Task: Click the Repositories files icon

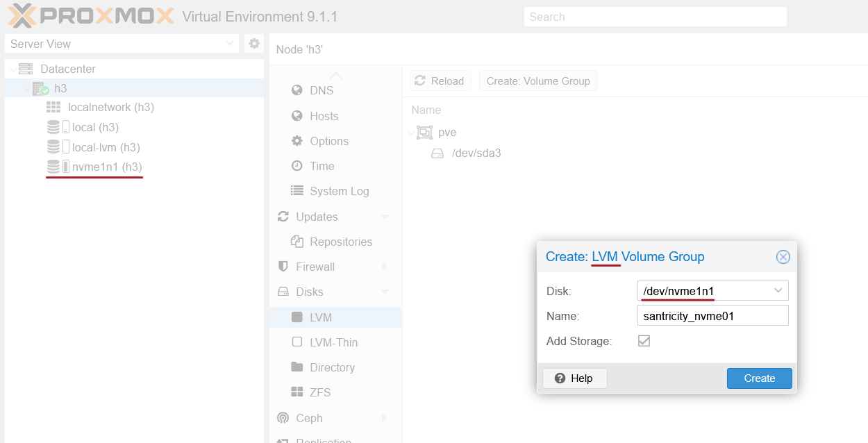Action: pos(297,242)
